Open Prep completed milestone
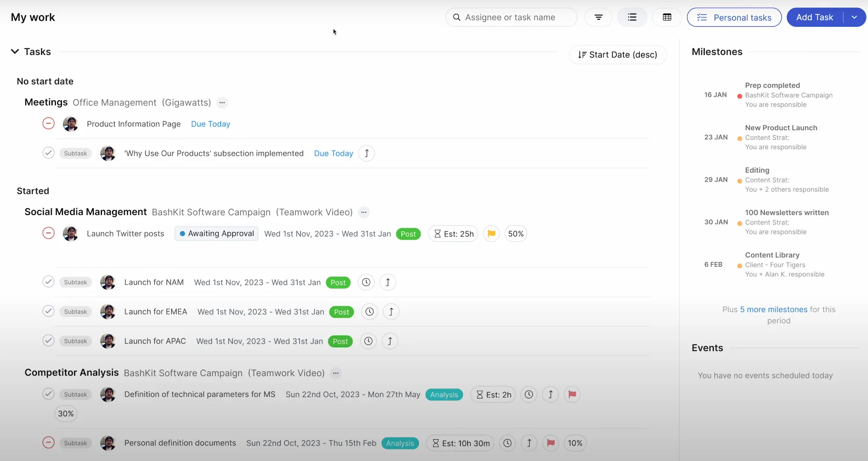Screen dimensions: 868x461 pyautogui.click(x=773, y=85)
